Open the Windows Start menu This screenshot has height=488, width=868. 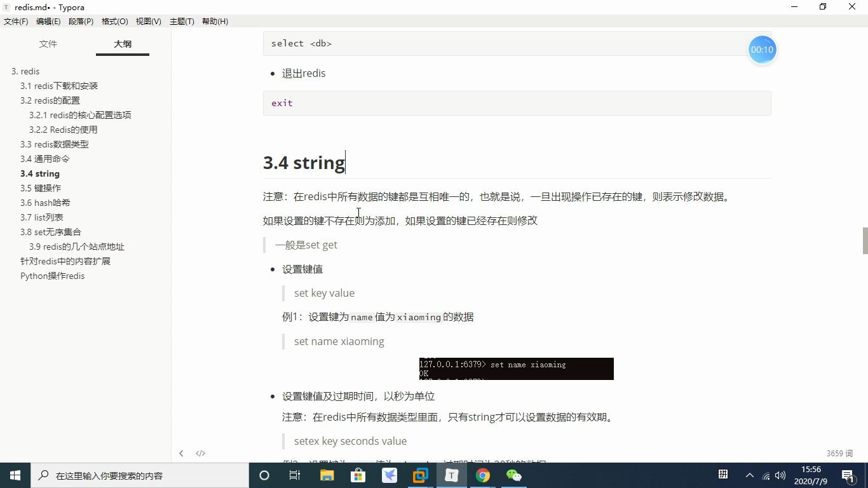15,475
